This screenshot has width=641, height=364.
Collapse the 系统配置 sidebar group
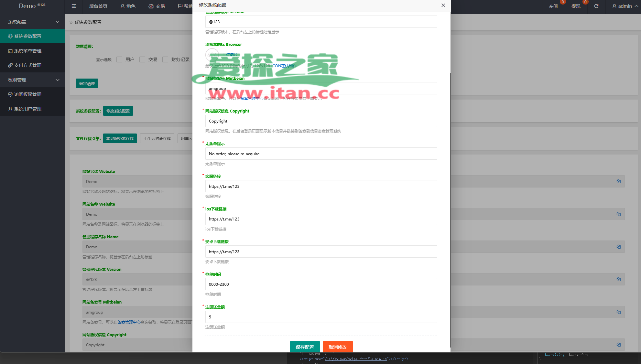tap(32, 22)
